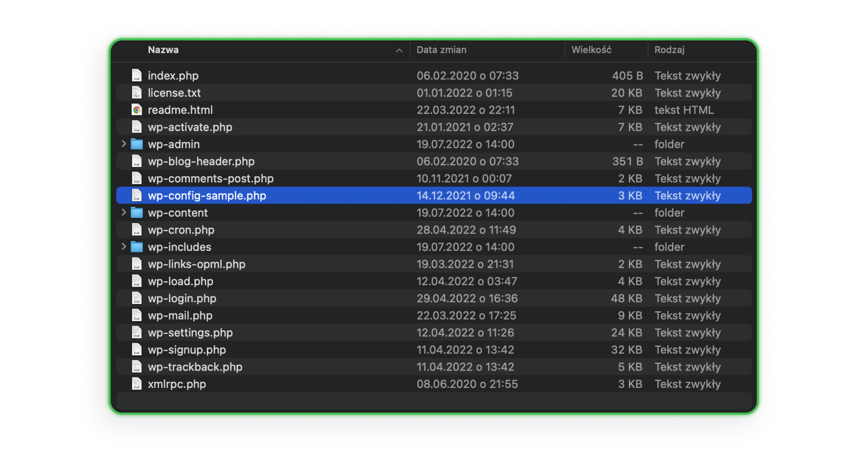
Task: Click the wp-trackback.php file icon
Action: tap(137, 367)
